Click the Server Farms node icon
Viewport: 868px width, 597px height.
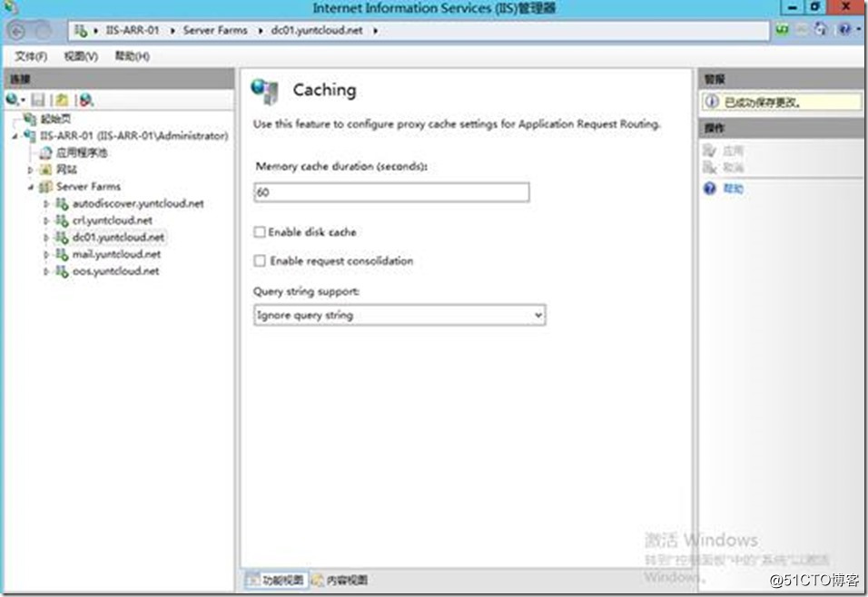pyautogui.click(x=46, y=187)
